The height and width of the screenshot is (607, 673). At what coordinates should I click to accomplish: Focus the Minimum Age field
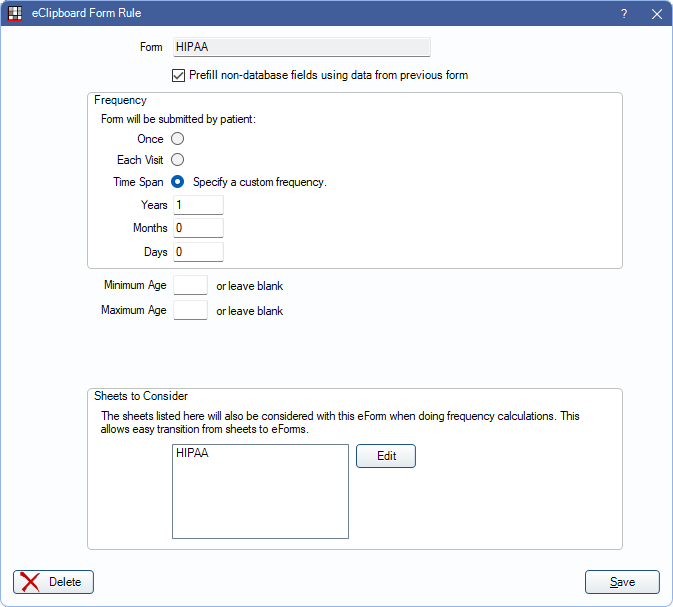(x=190, y=285)
